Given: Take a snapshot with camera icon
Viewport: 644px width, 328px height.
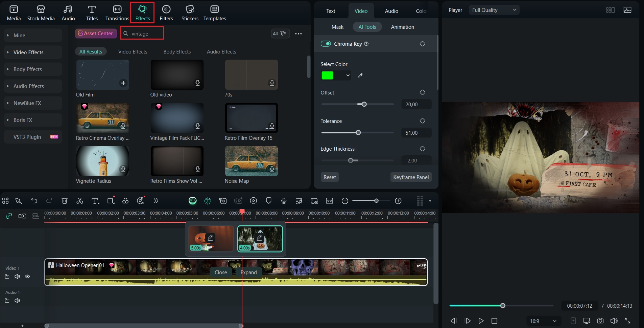Looking at the screenshot, I should click(600, 321).
